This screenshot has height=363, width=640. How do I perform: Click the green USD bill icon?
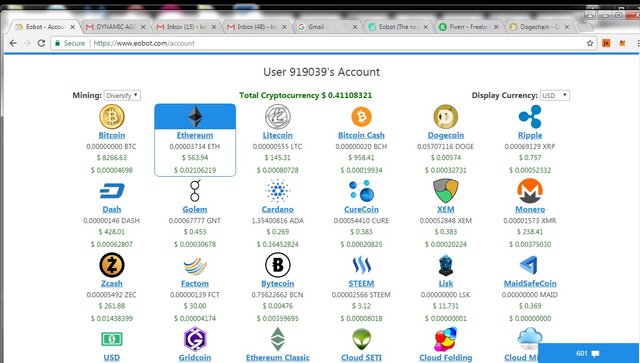pos(111,339)
